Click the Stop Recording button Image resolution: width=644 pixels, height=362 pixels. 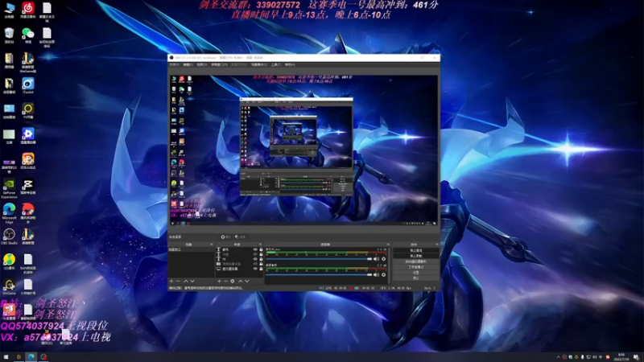tap(415, 256)
